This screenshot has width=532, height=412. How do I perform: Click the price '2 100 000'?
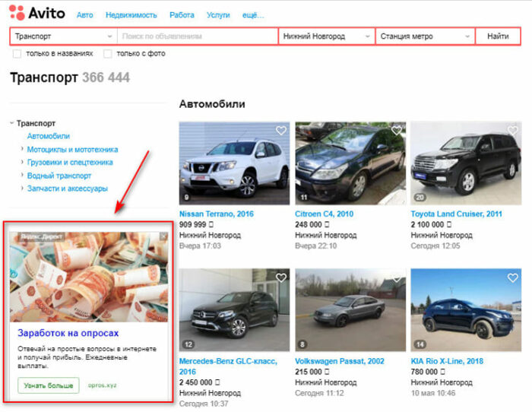[427, 225]
